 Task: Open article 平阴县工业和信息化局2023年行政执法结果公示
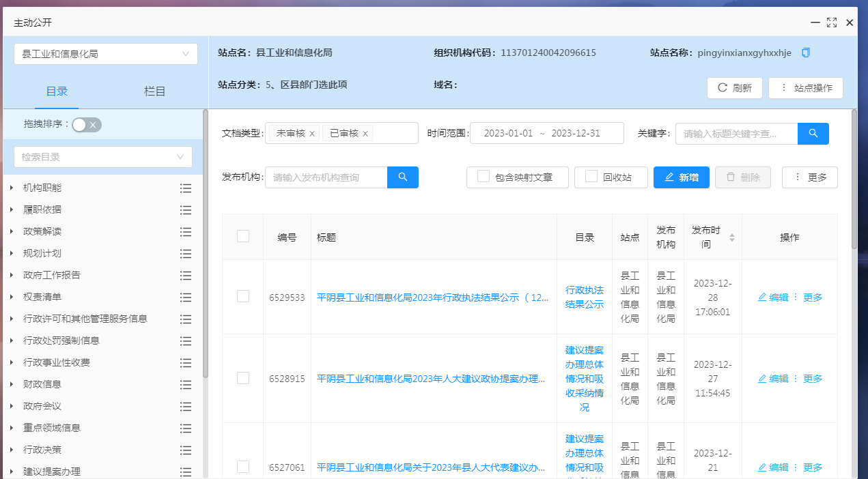[433, 297]
